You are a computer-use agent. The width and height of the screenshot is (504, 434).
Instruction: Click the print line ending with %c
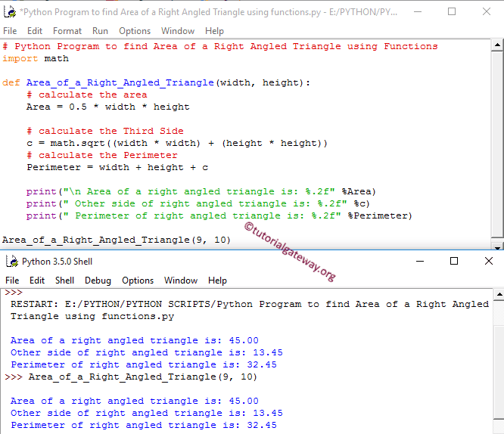pyautogui.click(x=198, y=203)
